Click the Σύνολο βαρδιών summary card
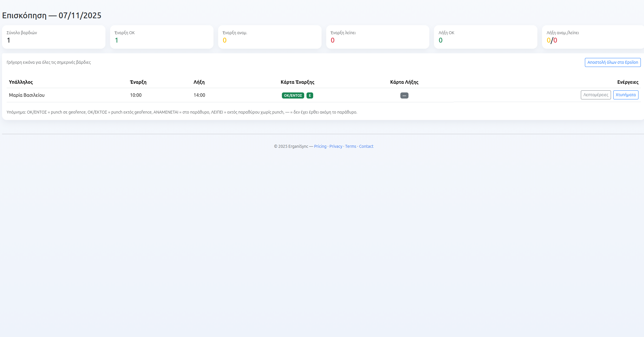Viewport: 644px width, 337px height. pyautogui.click(x=54, y=37)
